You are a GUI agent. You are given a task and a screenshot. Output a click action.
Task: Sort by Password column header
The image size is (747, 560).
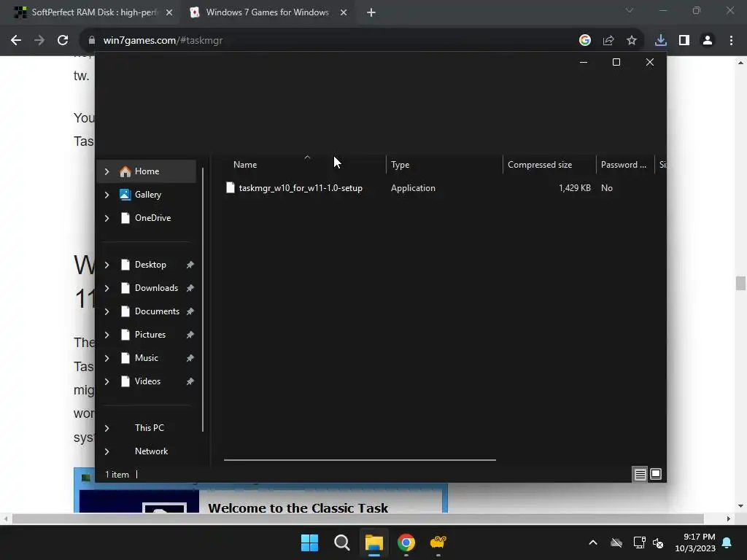625,165
